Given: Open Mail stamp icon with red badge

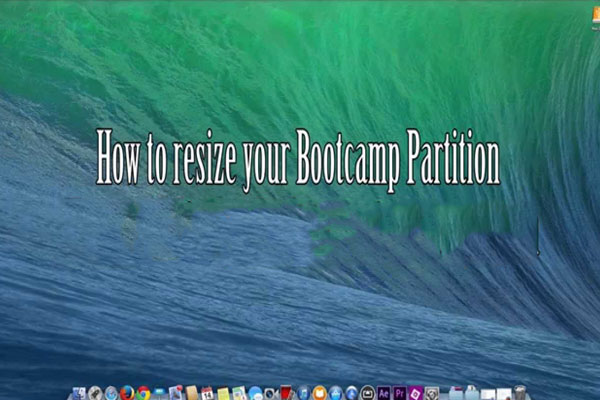Looking at the screenshot, I should [176, 393].
